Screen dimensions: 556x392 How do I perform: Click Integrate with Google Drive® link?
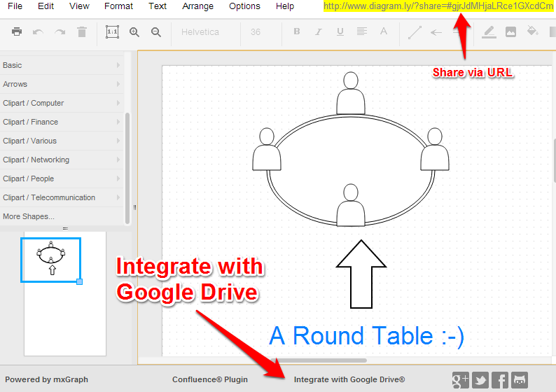tap(349, 379)
